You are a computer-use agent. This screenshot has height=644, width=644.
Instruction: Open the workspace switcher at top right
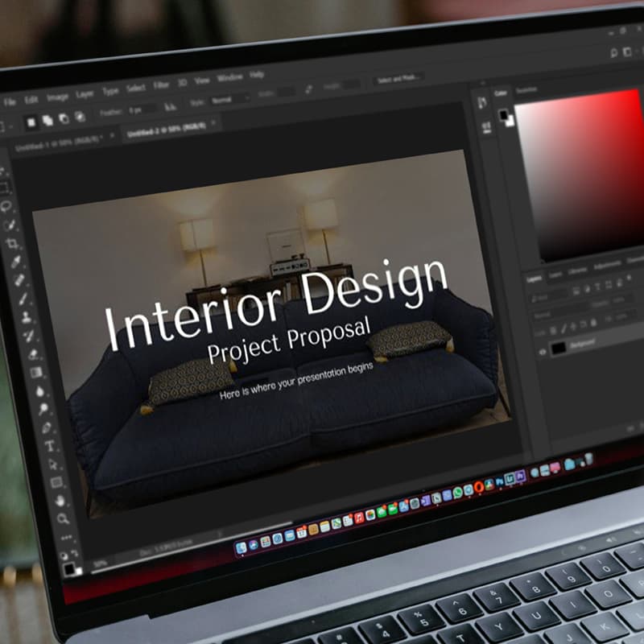coord(627,52)
